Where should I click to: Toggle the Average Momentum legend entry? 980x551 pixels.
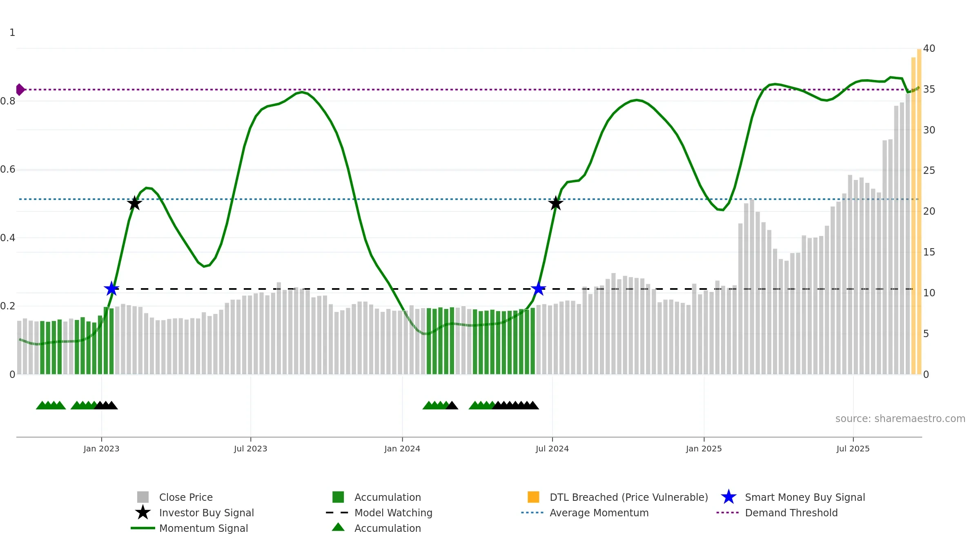[599, 513]
